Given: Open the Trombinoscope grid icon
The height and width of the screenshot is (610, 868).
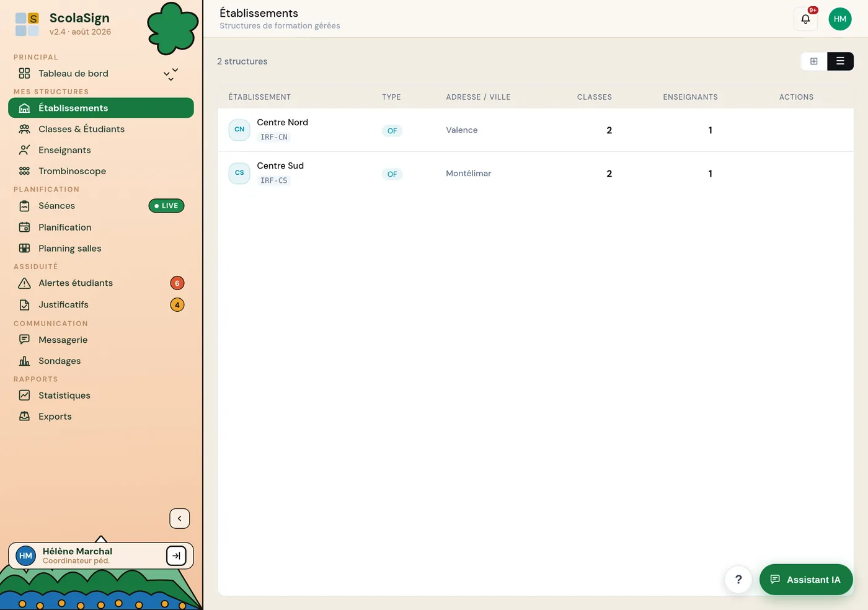Looking at the screenshot, I should [x=24, y=171].
